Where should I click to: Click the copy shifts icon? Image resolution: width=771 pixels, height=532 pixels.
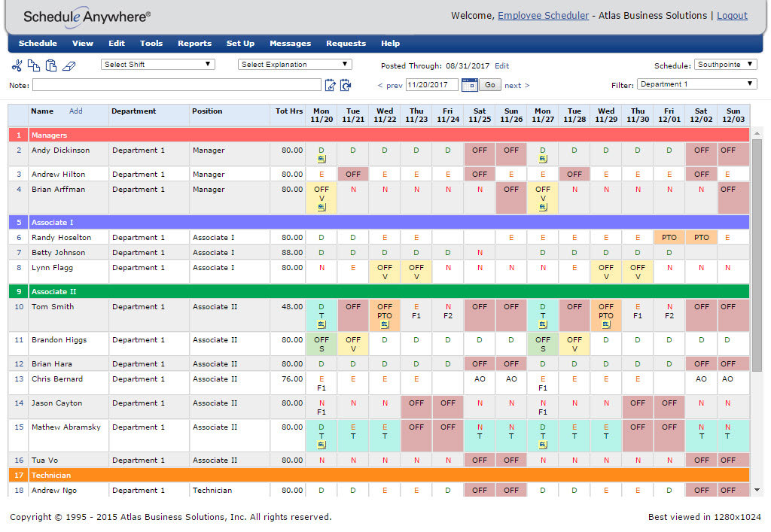click(x=33, y=65)
